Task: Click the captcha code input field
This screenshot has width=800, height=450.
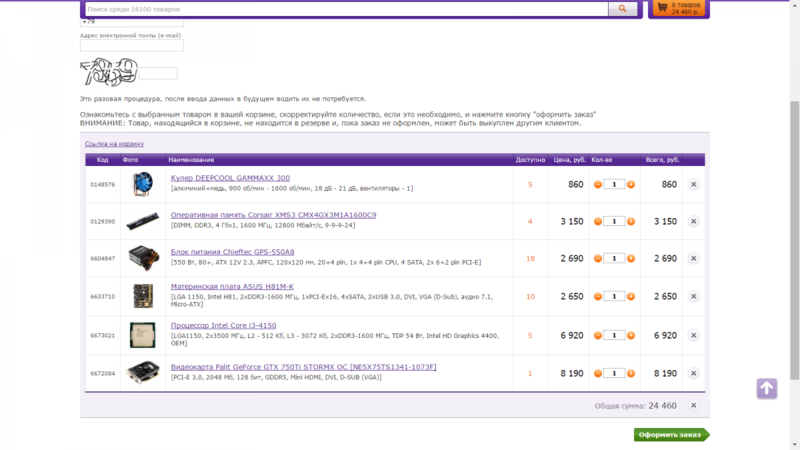Action: pyautogui.click(x=156, y=73)
